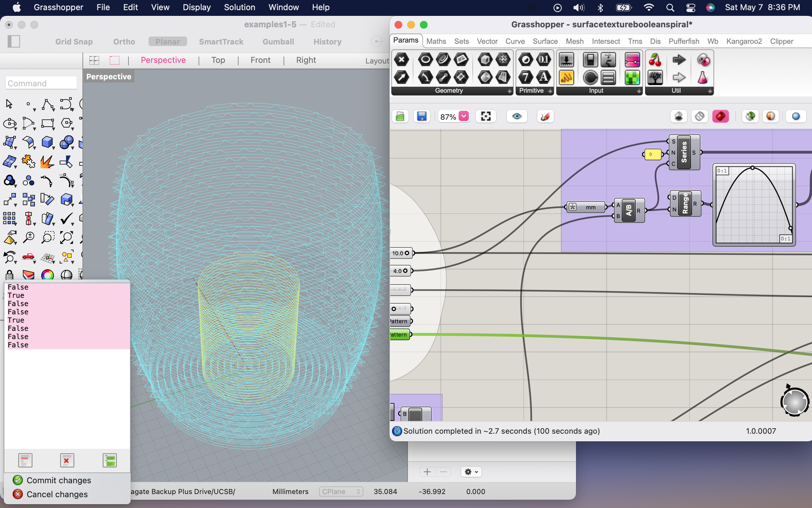Screen dimensions: 812x508
Task: Toggle the Gumball option
Action: (278, 42)
